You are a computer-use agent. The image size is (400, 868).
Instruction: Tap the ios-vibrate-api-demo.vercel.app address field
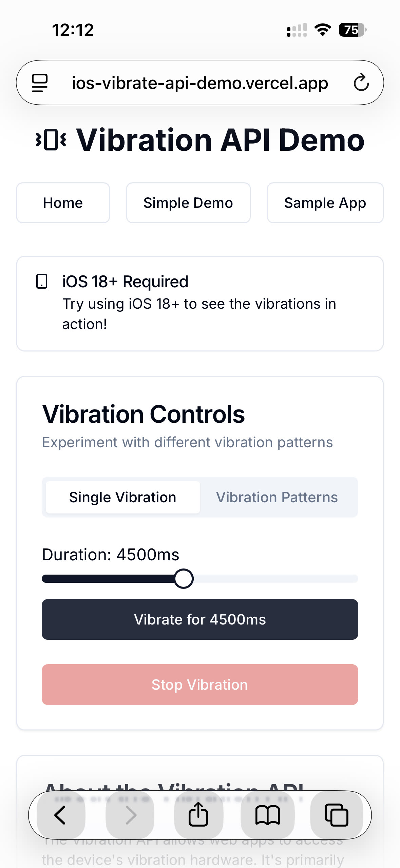pyautogui.click(x=200, y=83)
